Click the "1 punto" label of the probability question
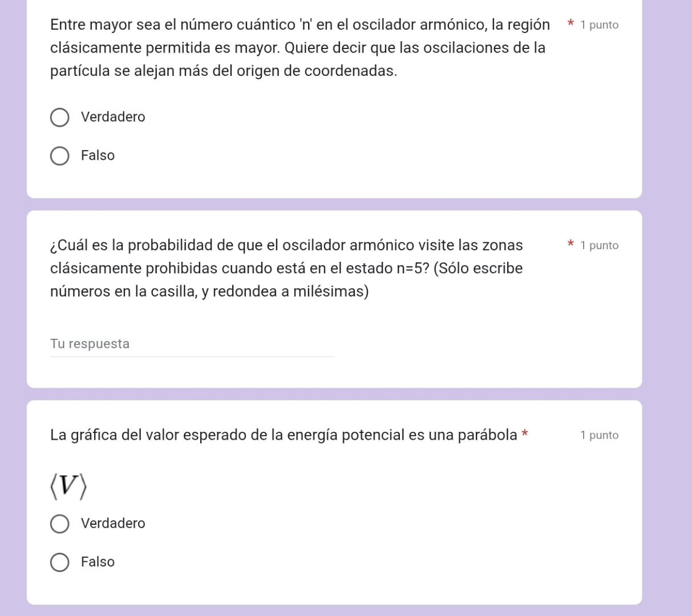Image resolution: width=692 pixels, height=616 pixels. coord(598,245)
